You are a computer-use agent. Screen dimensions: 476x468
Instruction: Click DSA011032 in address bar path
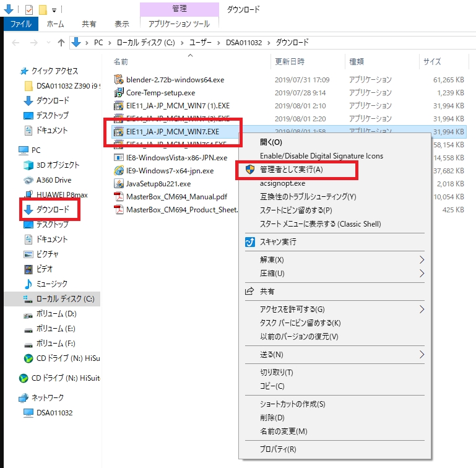(x=244, y=43)
